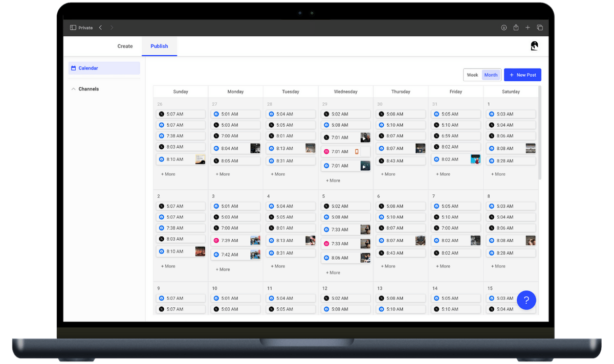Open the browser downloads icon
This screenshot has width=614, height=364.
(503, 28)
